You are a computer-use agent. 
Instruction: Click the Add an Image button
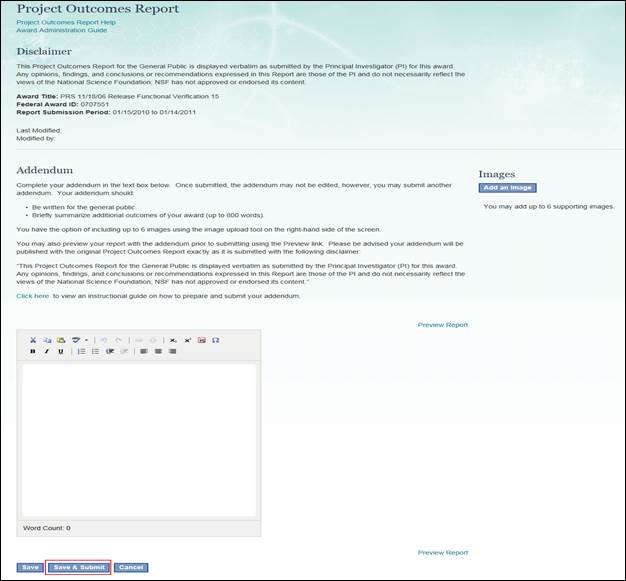coord(507,188)
